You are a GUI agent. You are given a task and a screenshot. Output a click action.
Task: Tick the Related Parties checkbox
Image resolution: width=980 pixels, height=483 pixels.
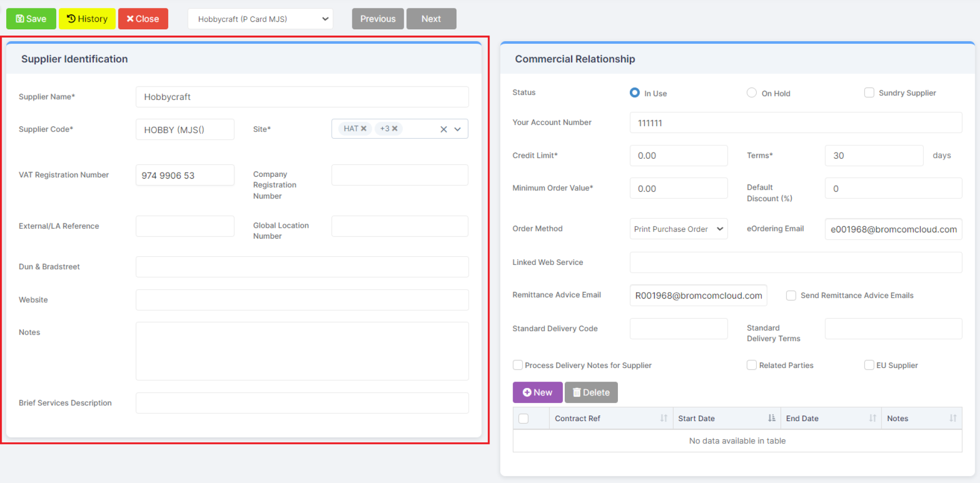pos(752,365)
